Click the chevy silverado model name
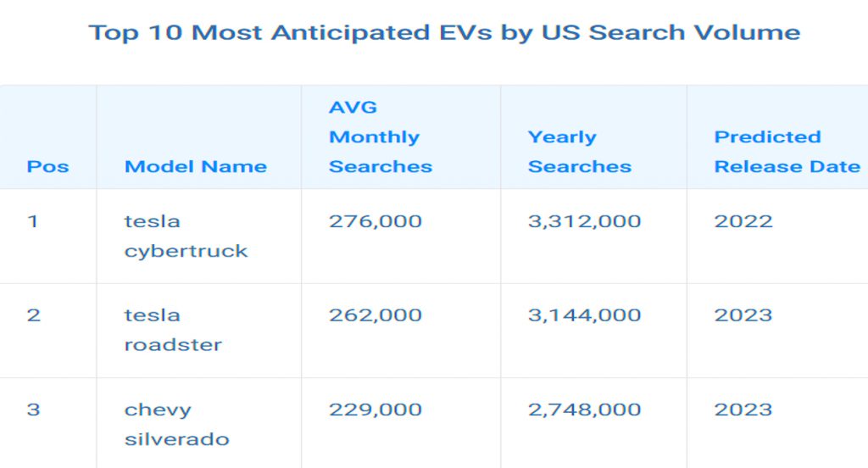 click(x=177, y=424)
